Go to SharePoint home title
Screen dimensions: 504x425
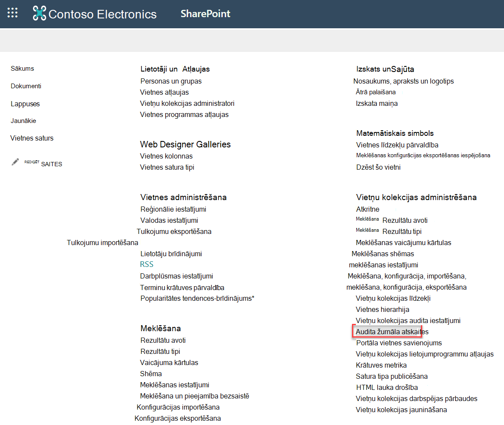point(206,14)
